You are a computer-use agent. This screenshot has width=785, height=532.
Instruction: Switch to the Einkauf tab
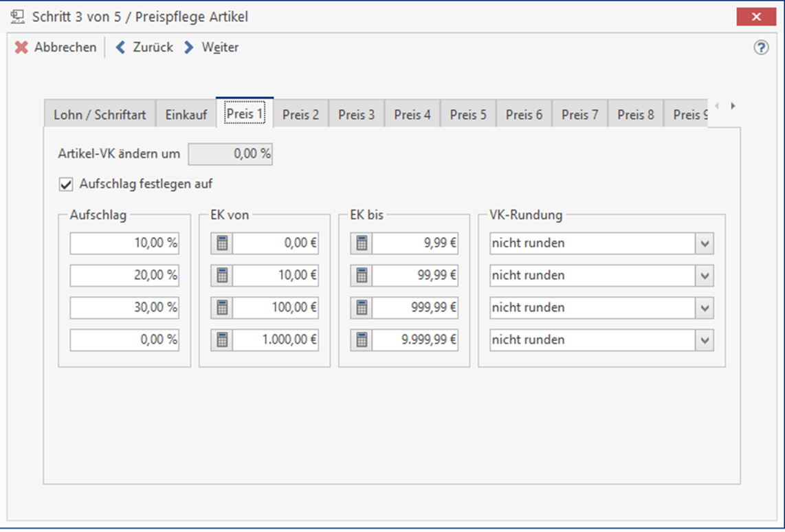[186, 115]
